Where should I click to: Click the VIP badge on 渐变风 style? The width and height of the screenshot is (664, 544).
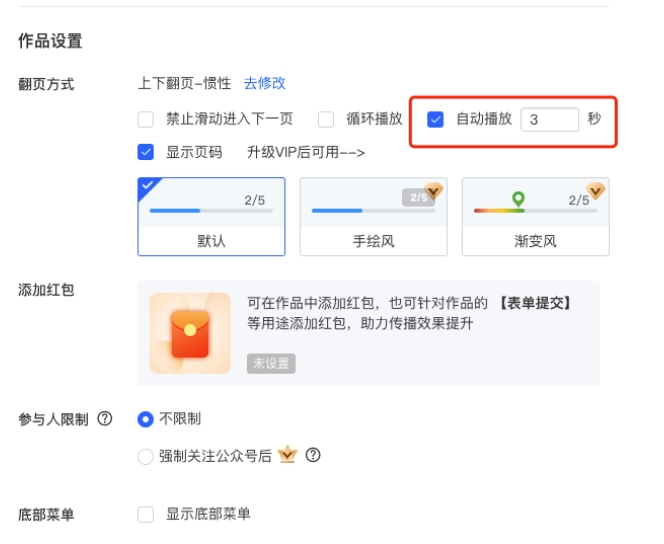596,191
